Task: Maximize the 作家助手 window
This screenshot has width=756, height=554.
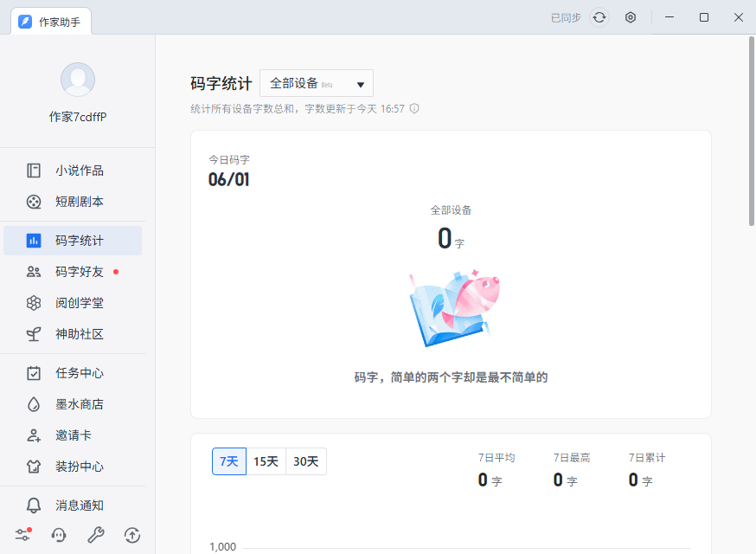Action: click(704, 17)
